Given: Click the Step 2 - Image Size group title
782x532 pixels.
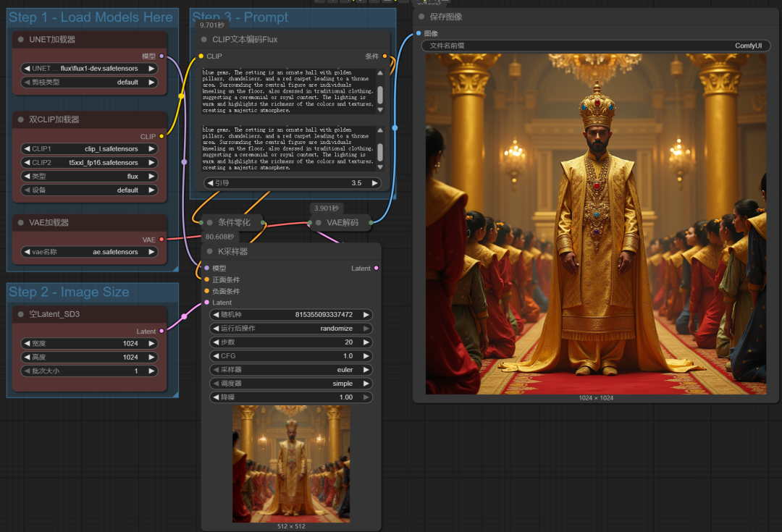Looking at the screenshot, I should [x=69, y=292].
